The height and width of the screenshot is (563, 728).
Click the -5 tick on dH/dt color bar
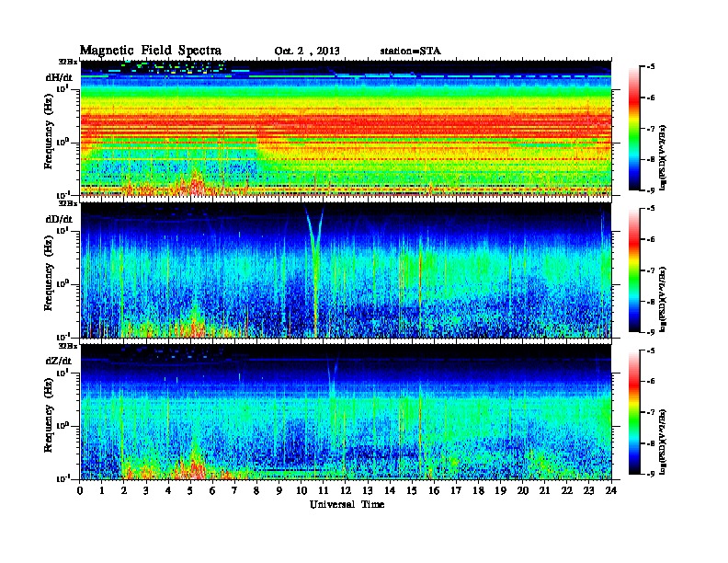tap(651, 67)
